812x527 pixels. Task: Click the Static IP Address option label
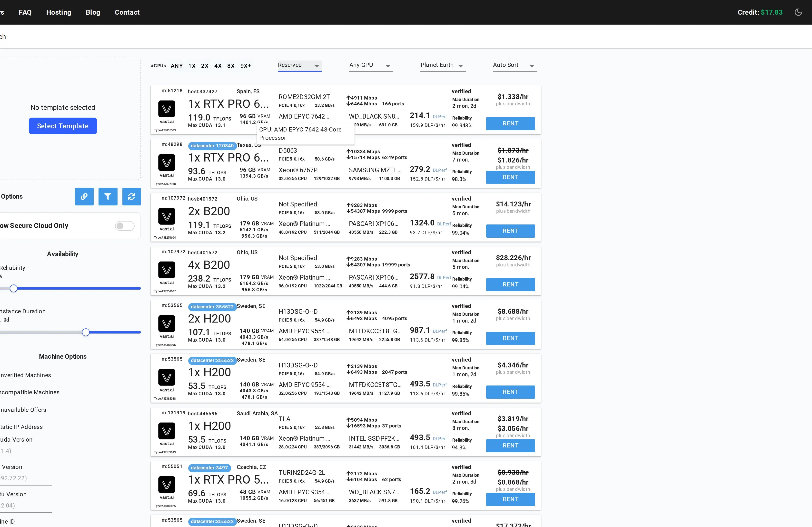[21, 427]
